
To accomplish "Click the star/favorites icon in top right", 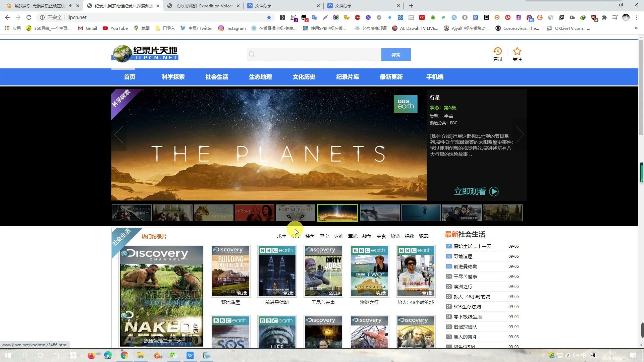I will click(517, 51).
